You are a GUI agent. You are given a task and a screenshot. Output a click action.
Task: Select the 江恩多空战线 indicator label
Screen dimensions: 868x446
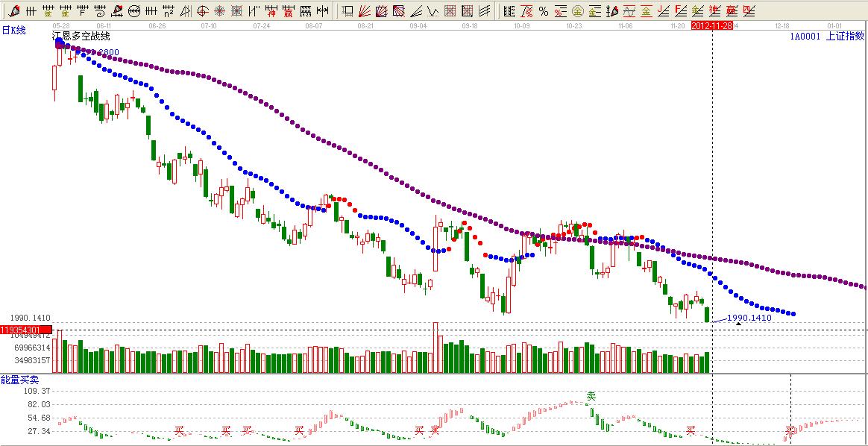79,36
